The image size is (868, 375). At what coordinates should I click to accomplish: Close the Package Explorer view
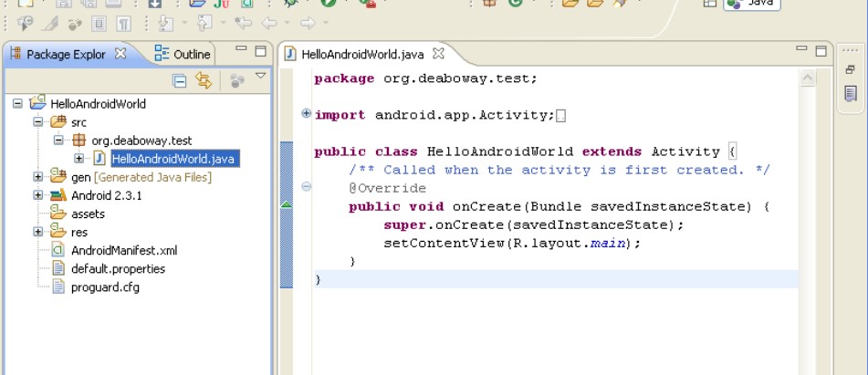[120, 54]
